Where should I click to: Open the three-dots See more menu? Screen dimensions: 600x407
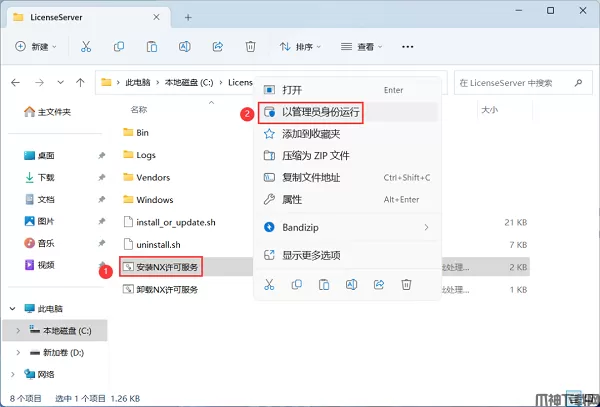[408, 47]
